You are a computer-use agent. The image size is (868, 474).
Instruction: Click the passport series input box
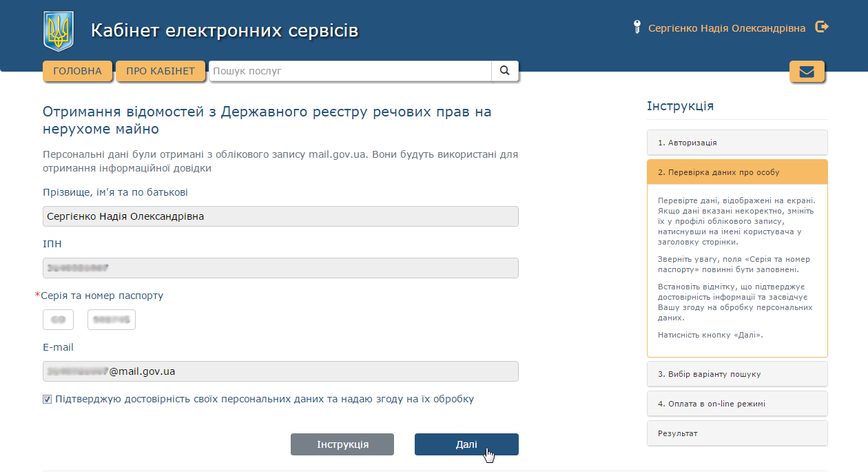(58, 319)
